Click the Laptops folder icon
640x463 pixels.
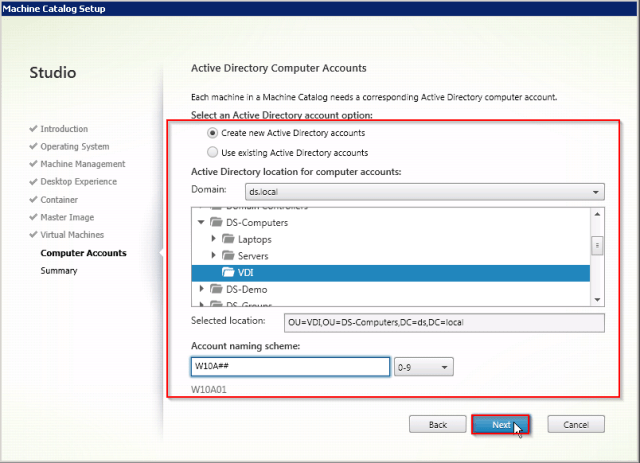coord(229,240)
